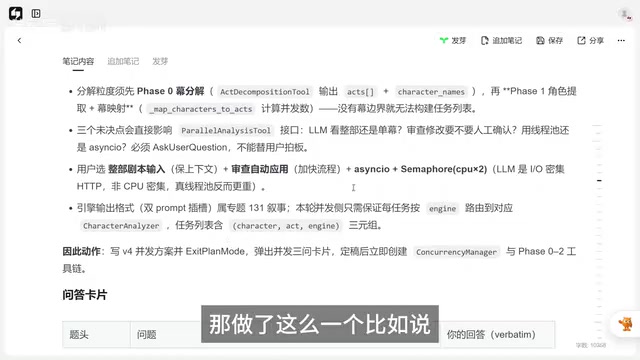Click the ParallelAnalysisTool code tag
The height and width of the screenshot is (360, 640).
226,131
